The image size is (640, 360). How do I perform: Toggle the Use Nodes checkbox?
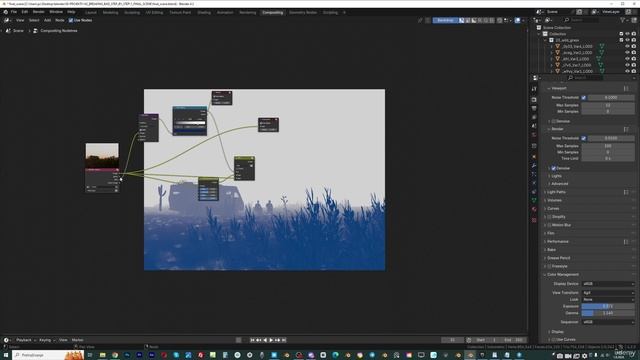click(71, 20)
